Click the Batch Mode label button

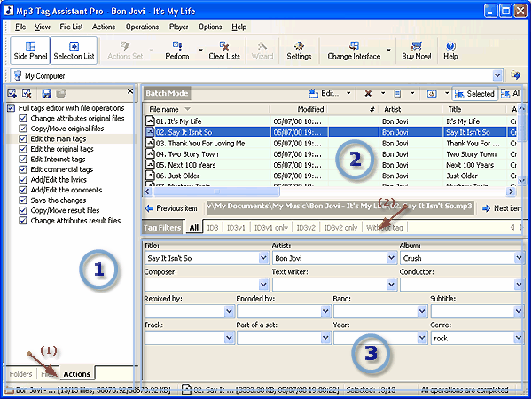click(167, 93)
